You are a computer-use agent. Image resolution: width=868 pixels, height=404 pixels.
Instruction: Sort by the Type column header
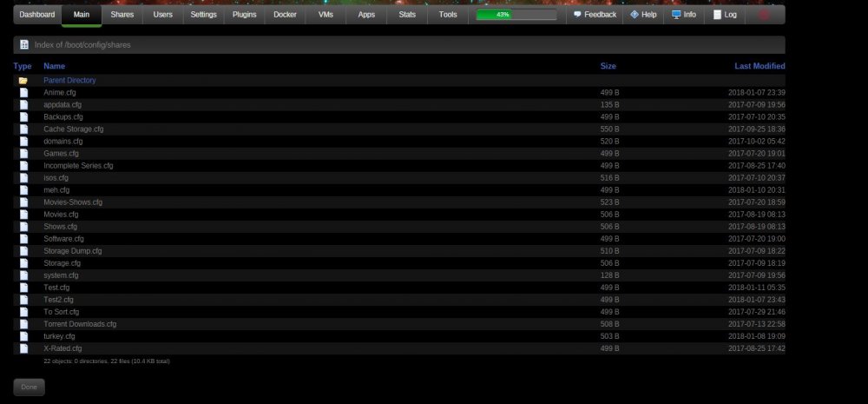click(x=23, y=66)
